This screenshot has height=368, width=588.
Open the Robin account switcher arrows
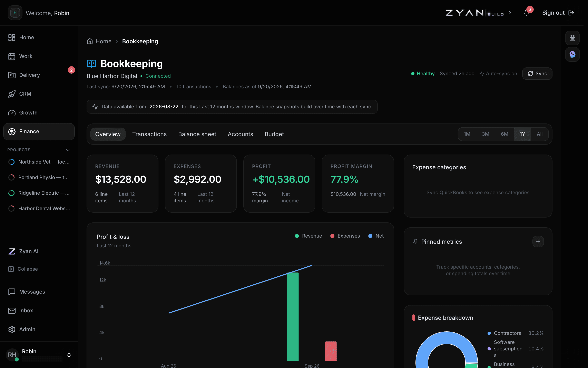[x=69, y=355]
